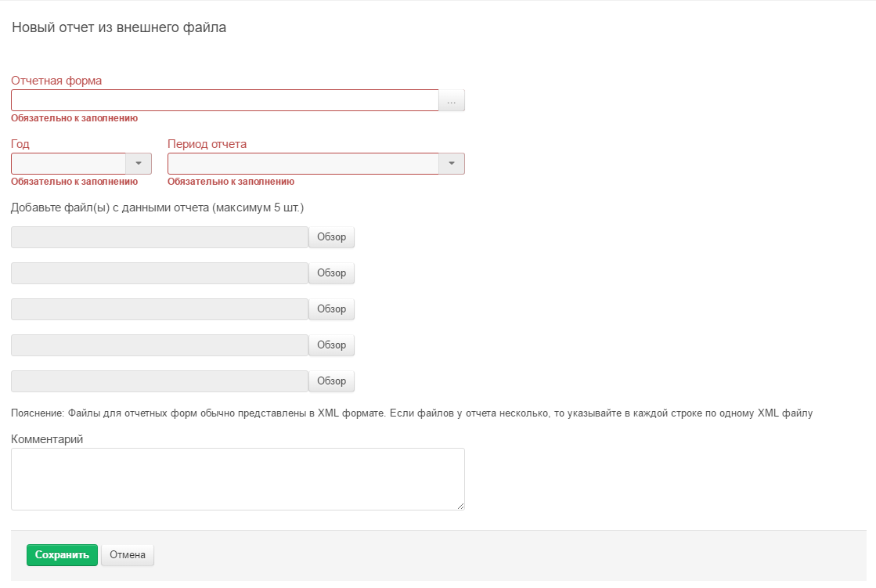Click the fourth file path field
This screenshot has width=876, height=588.
pyautogui.click(x=160, y=345)
